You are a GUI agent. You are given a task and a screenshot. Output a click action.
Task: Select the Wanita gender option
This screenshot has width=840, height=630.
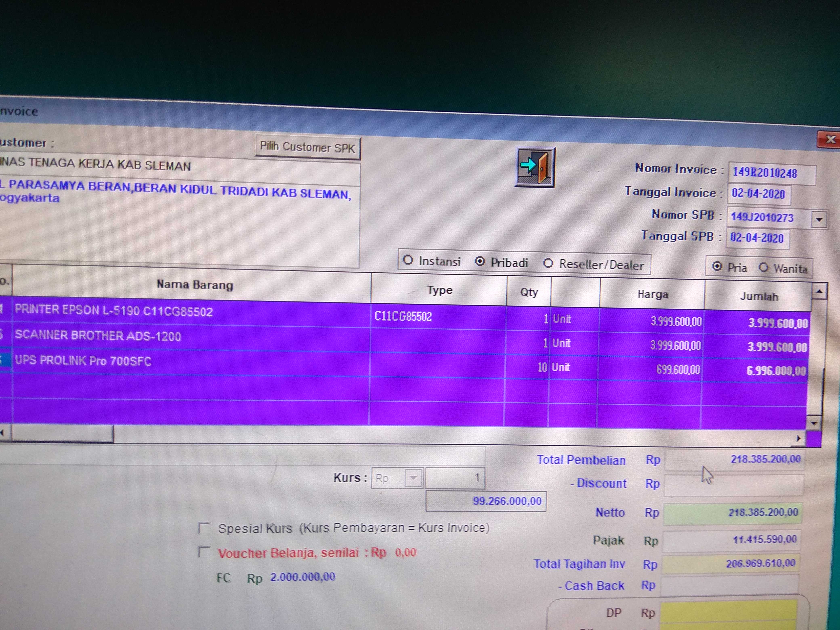[x=764, y=268]
